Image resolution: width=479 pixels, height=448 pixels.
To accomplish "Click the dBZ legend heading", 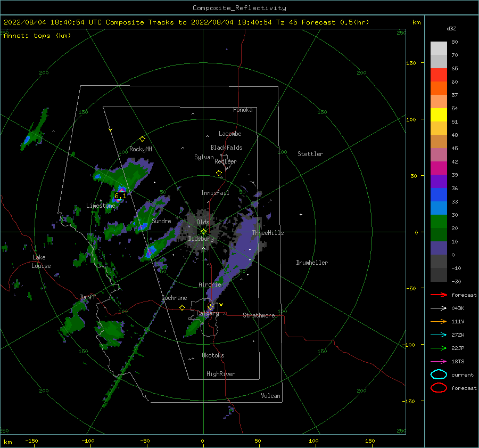I will tap(451, 28).
